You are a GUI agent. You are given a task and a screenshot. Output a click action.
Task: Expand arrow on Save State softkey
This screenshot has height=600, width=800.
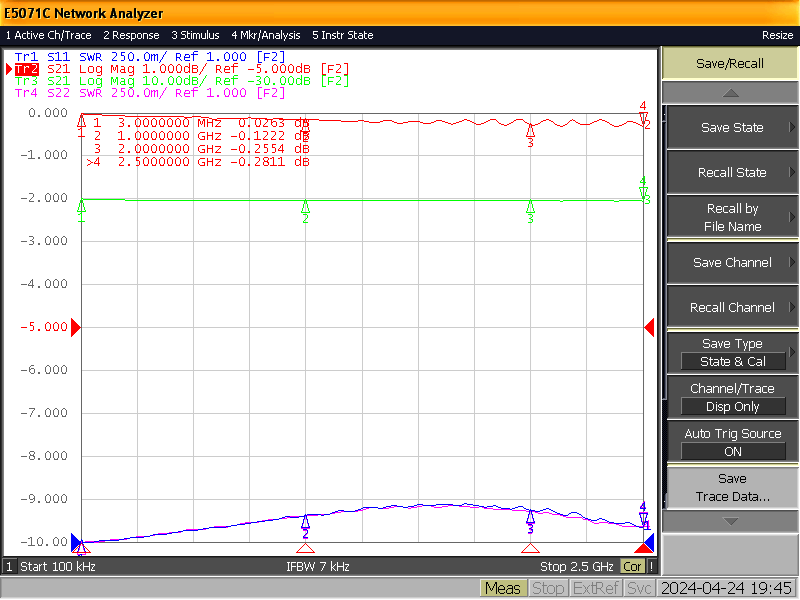(792, 128)
